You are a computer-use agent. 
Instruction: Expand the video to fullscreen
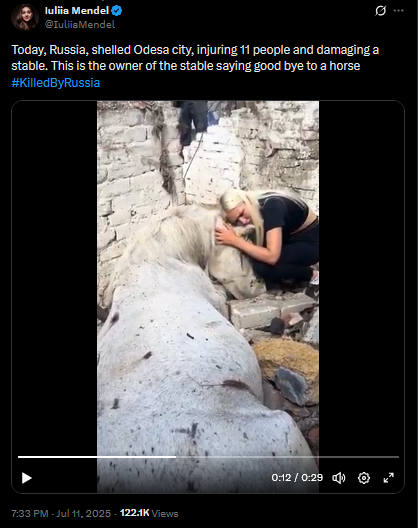pyautogui.click(x=389, y=478)
